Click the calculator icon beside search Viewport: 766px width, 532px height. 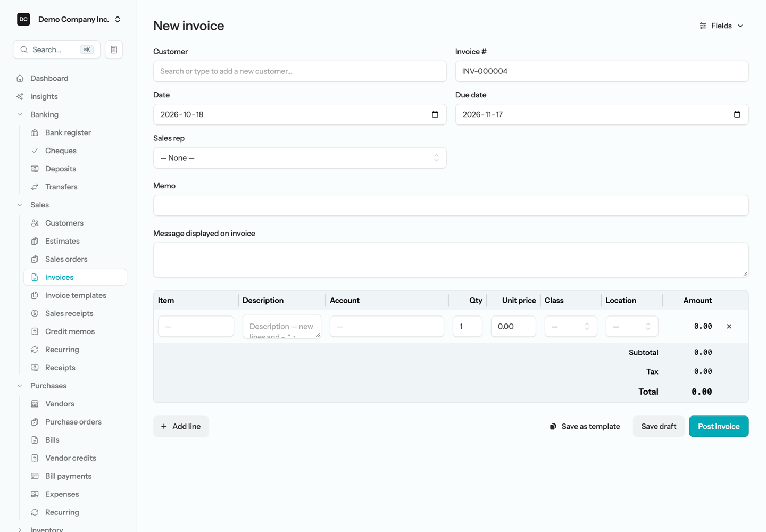coord(114,49)
